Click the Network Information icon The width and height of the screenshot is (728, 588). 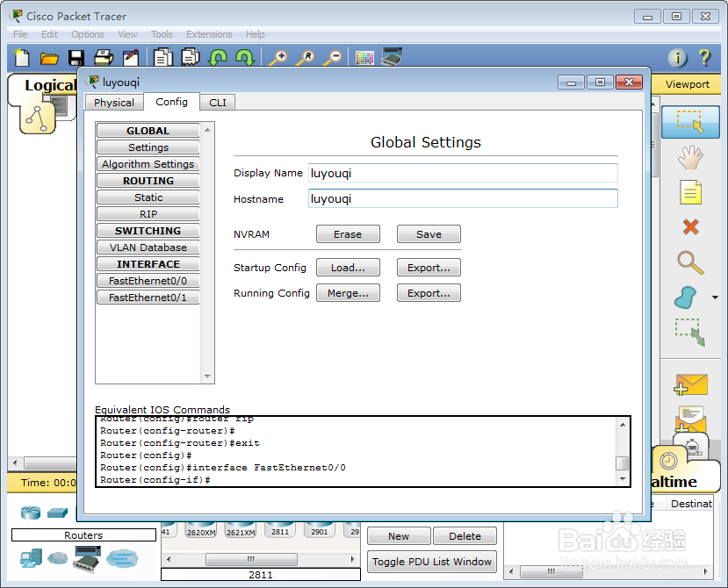[x=677, y=58]
